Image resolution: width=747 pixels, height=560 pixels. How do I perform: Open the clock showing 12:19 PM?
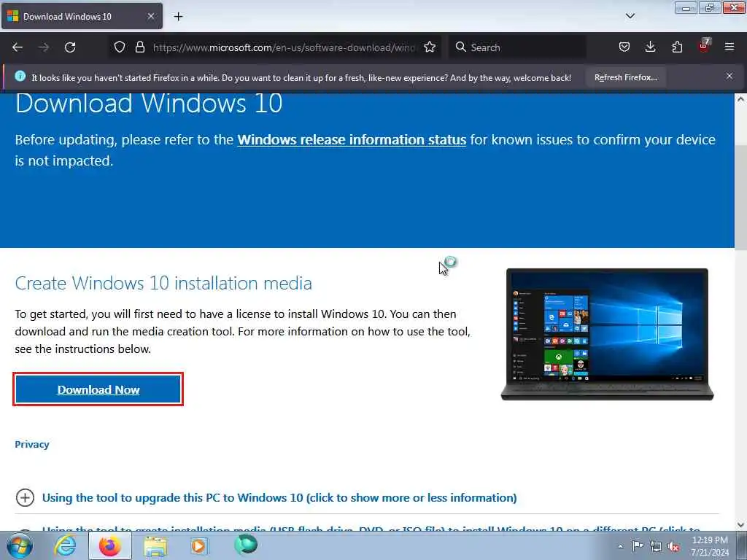coord(710,546)
